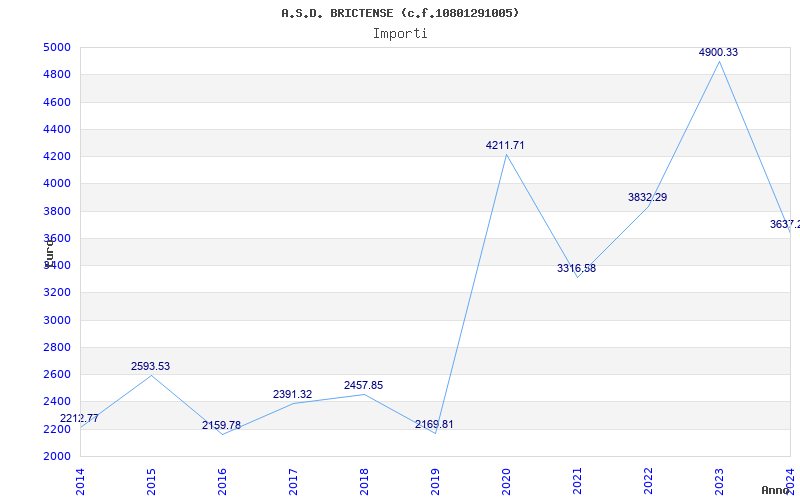Click y-axis tick 2000
The width and height of the screenshot is (800, 500).
coord(56,456)
